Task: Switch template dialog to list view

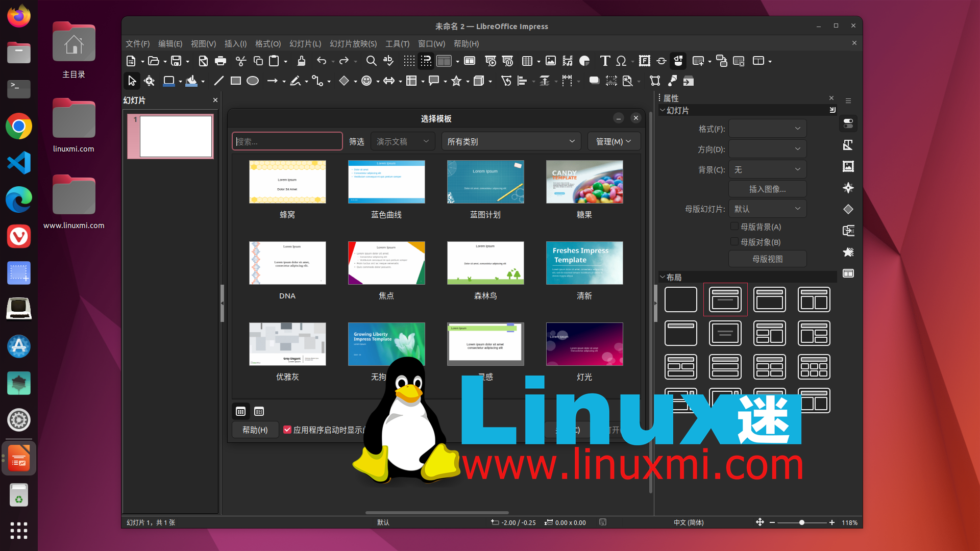Action: [x=259, y=411]
